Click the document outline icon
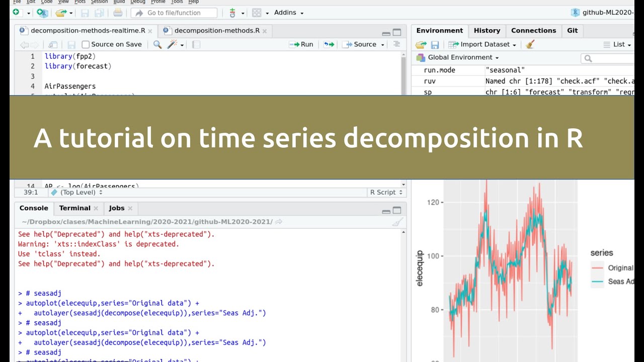644x362 pixels. [396, 44]
